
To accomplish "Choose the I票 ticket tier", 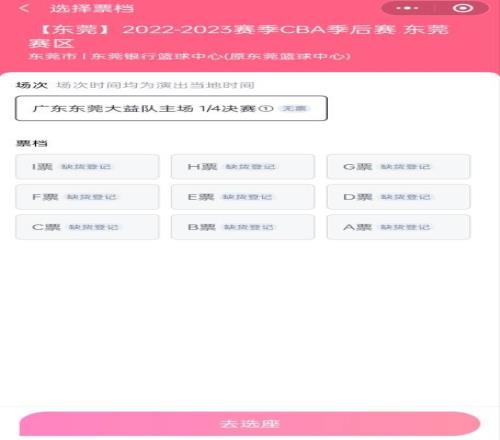I will point(87,167).
